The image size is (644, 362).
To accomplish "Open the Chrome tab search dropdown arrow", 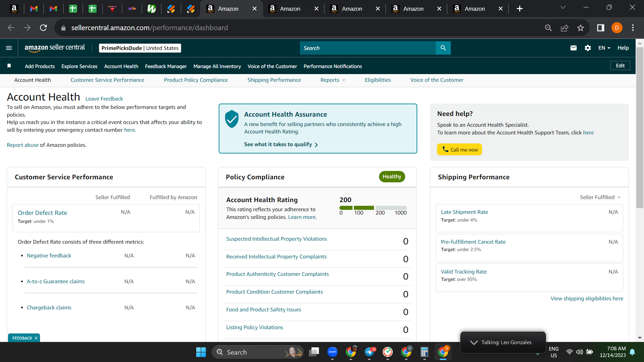I will pyautogui.click(x=563, y=7).
